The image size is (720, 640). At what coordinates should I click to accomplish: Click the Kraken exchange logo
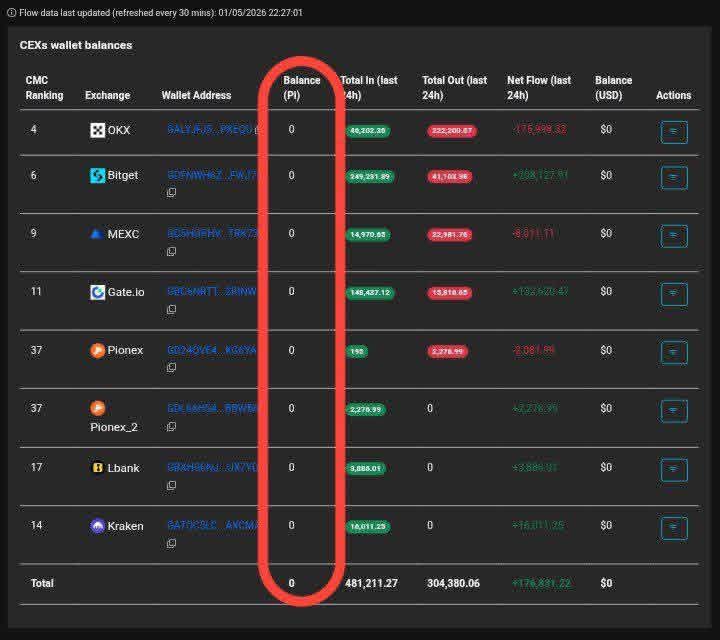coord(97,526)
